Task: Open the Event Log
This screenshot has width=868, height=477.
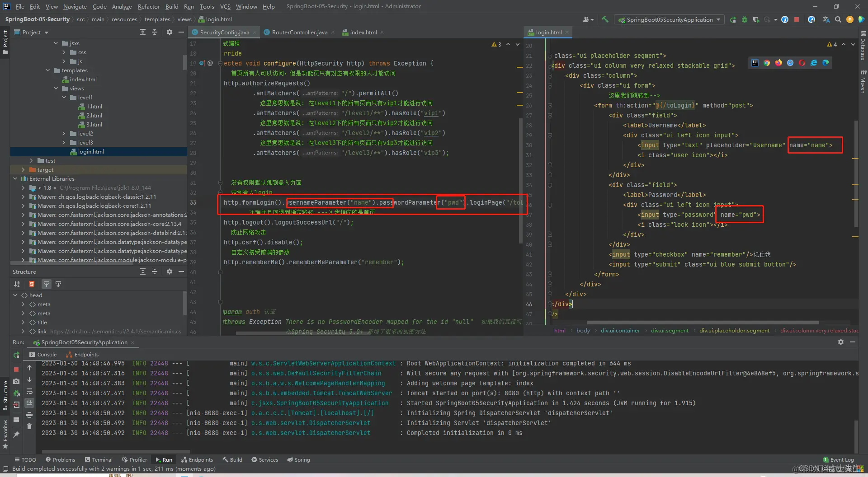Action: click(x=838, y=460)
